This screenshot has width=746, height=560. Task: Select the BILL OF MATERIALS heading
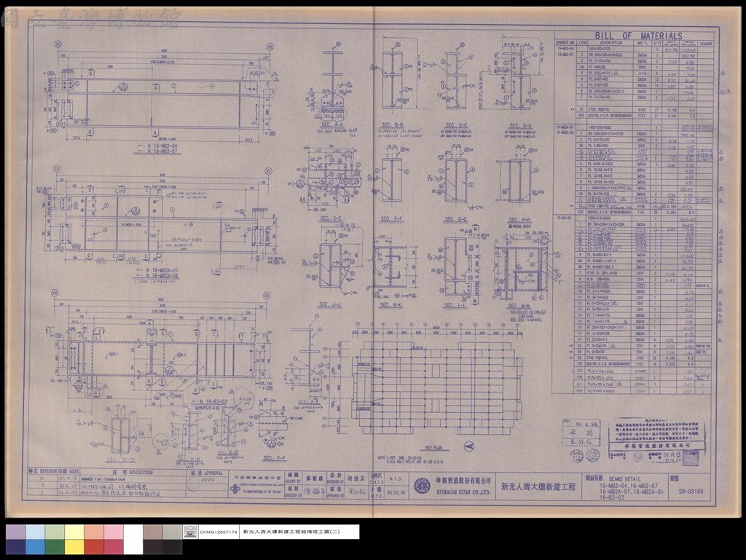tap(638, 36)
